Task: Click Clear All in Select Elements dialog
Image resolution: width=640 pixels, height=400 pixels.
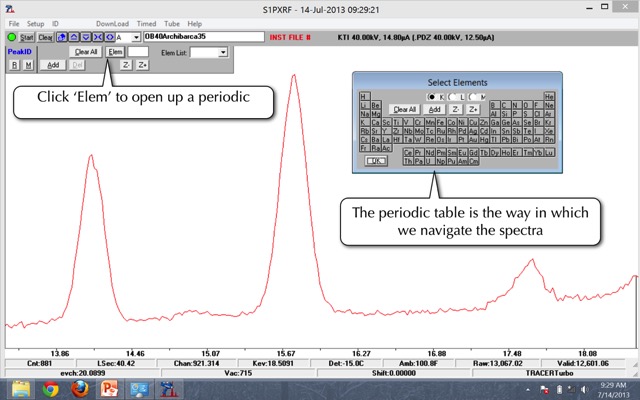Action: click(405, 109)
